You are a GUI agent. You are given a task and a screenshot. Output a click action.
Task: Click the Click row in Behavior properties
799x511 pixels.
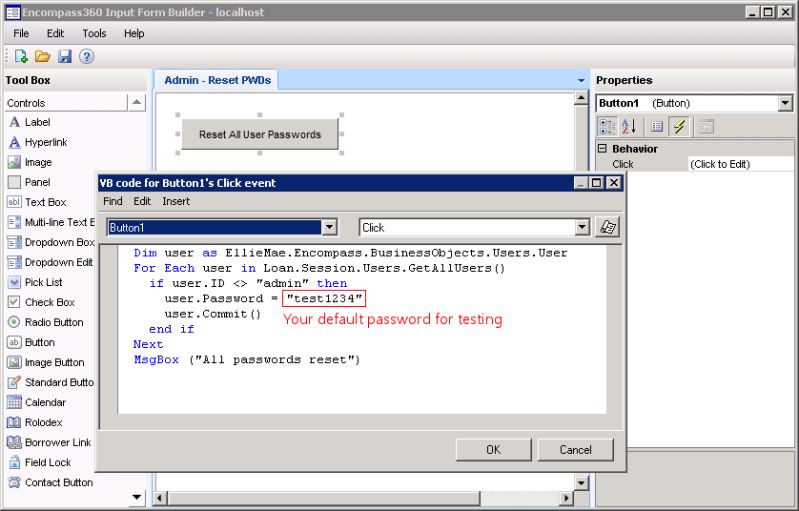(695, 164)
